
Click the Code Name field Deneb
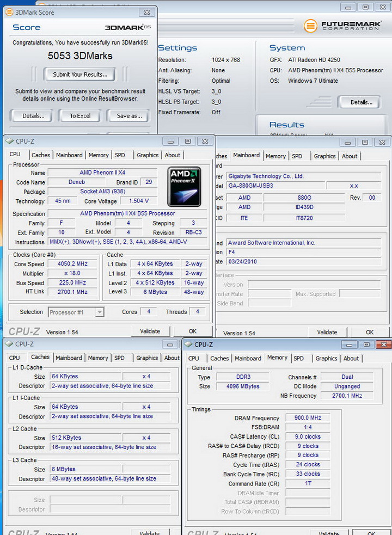(76, 182)
